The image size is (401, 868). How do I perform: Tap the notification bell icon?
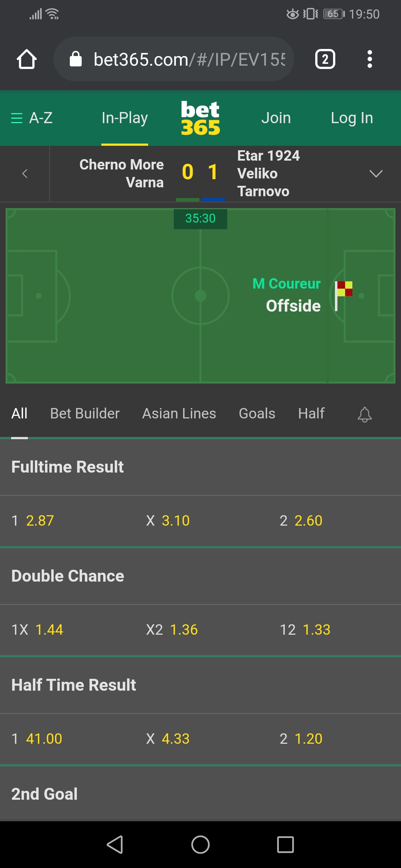[365, 414]
